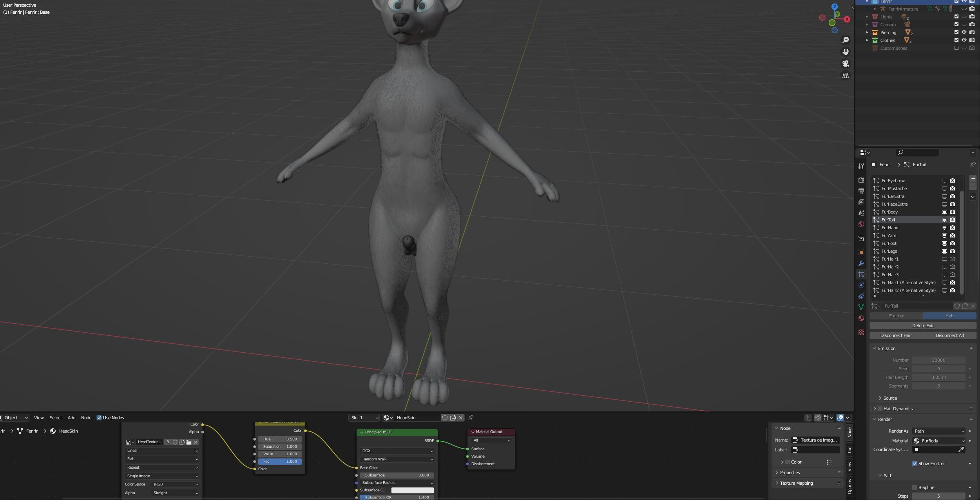
Task: Unlink the HeadSkin material
Action: [461, 418]
